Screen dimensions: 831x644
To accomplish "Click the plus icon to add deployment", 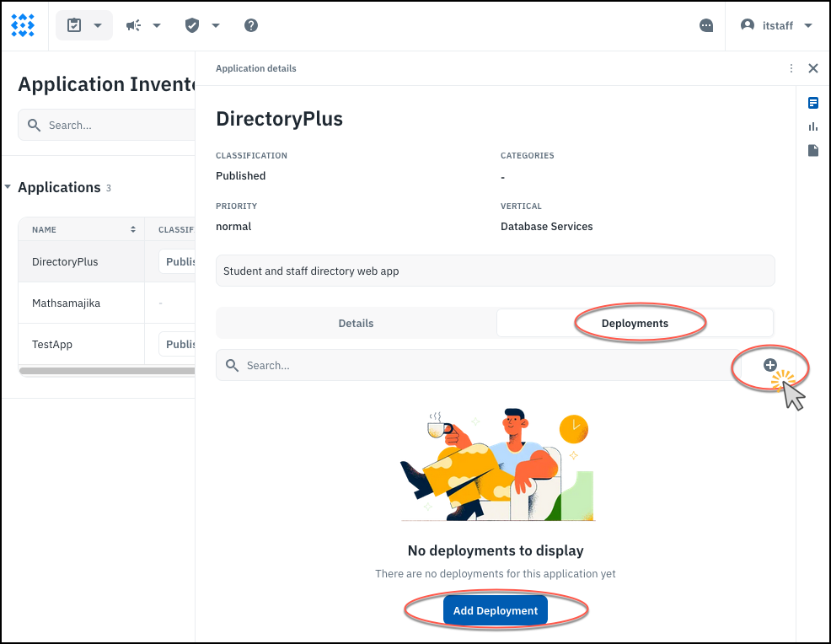I will (769, 365).
